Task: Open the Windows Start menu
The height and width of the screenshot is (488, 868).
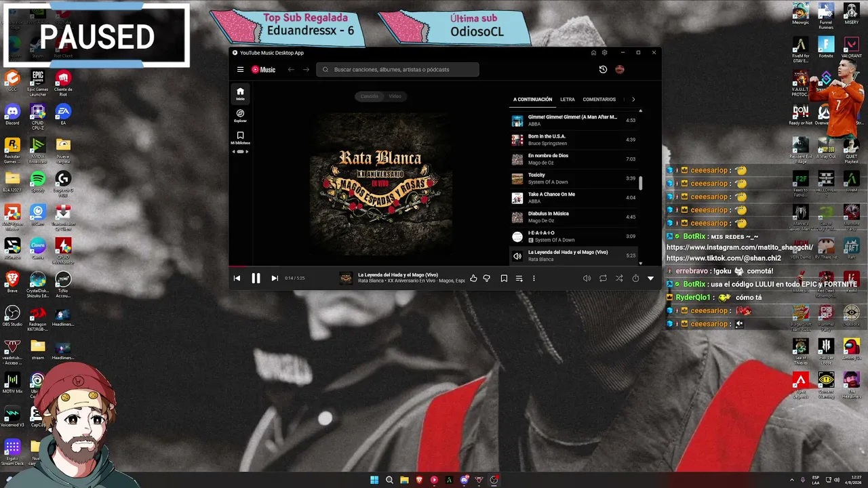Action: point(374,480)
